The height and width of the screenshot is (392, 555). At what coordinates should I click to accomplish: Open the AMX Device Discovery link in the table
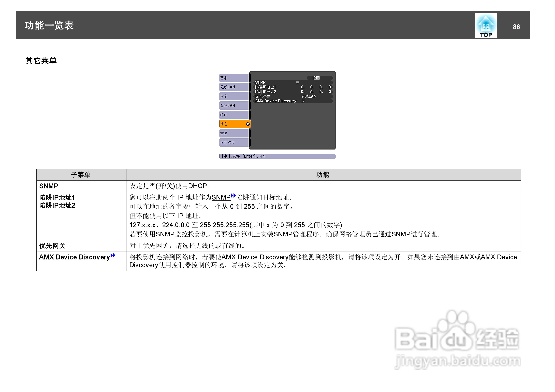click(74, 257)
